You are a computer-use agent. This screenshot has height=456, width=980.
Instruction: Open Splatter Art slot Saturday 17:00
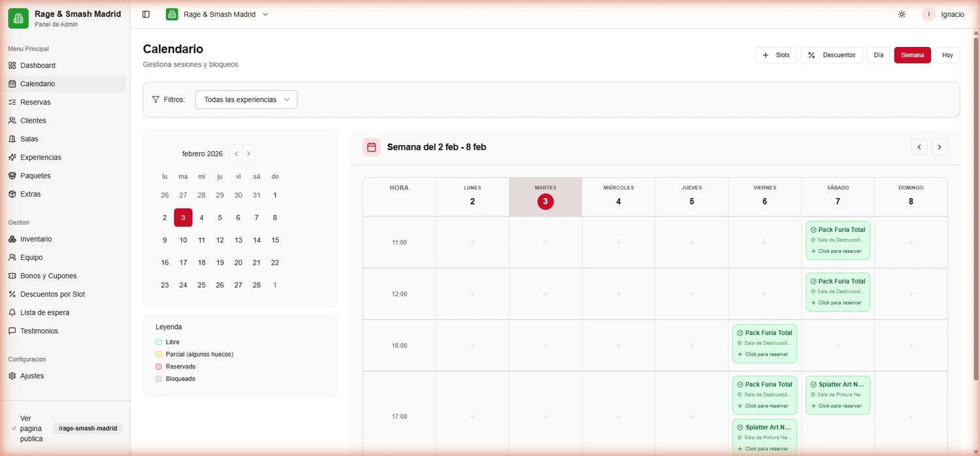point(838,395)
